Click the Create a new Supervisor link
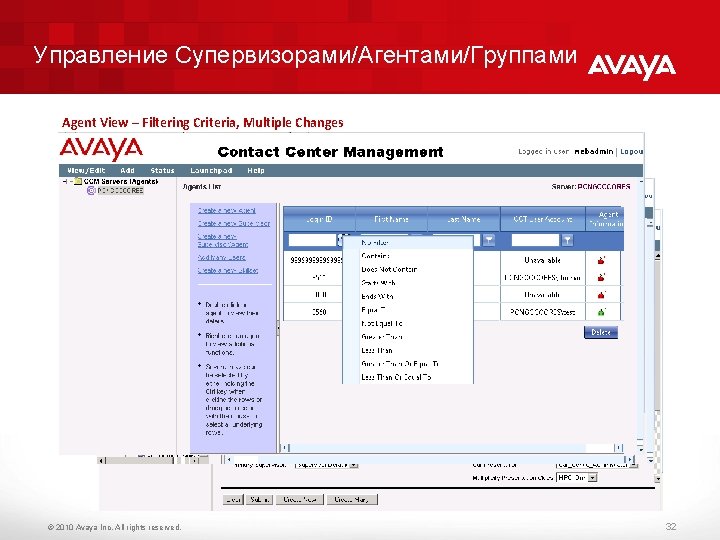The image size is (720, 540). (x=234, y=223)
